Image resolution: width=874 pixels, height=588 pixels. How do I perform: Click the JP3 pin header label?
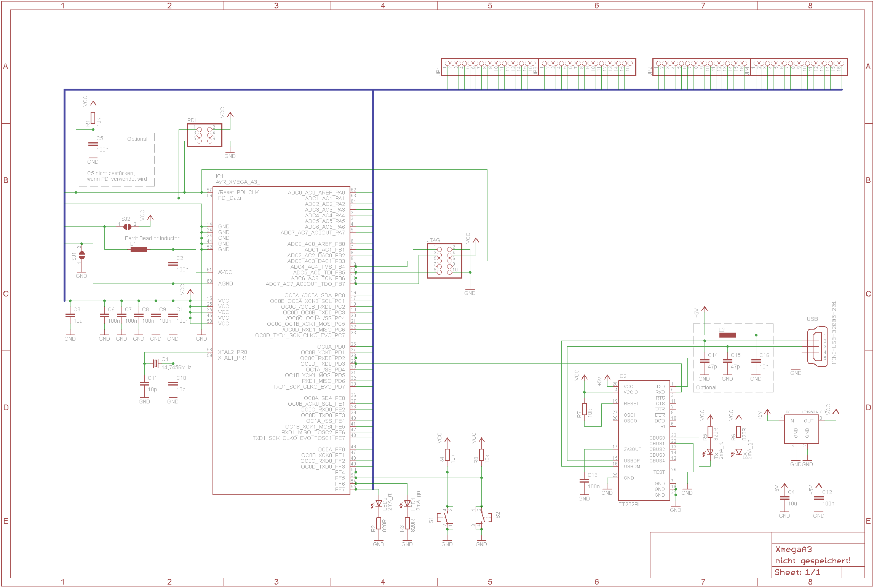tap(535, 71)
